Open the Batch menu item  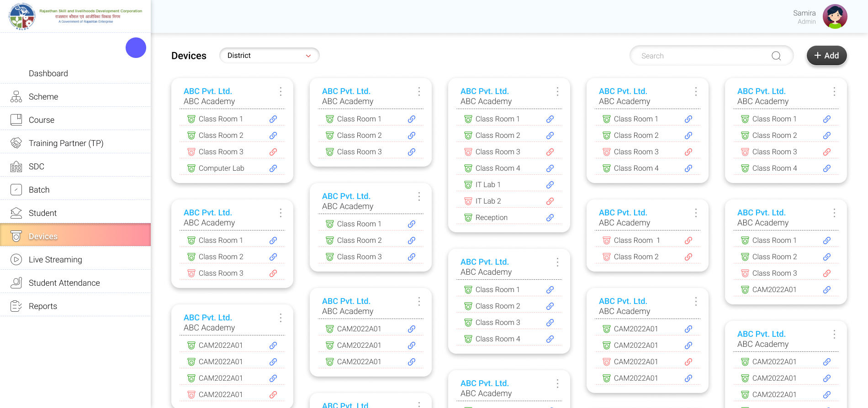pyautogui.click(x=39, y=190)
